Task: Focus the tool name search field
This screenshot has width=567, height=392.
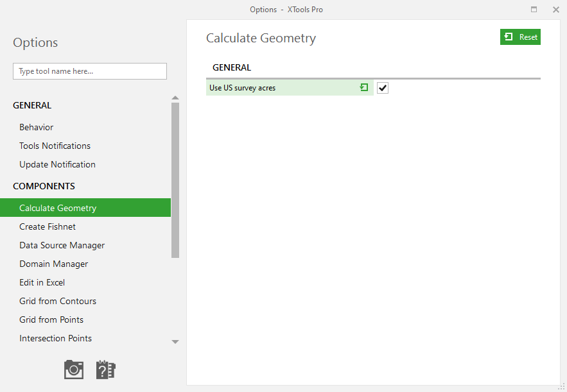Action: [90, 71]
